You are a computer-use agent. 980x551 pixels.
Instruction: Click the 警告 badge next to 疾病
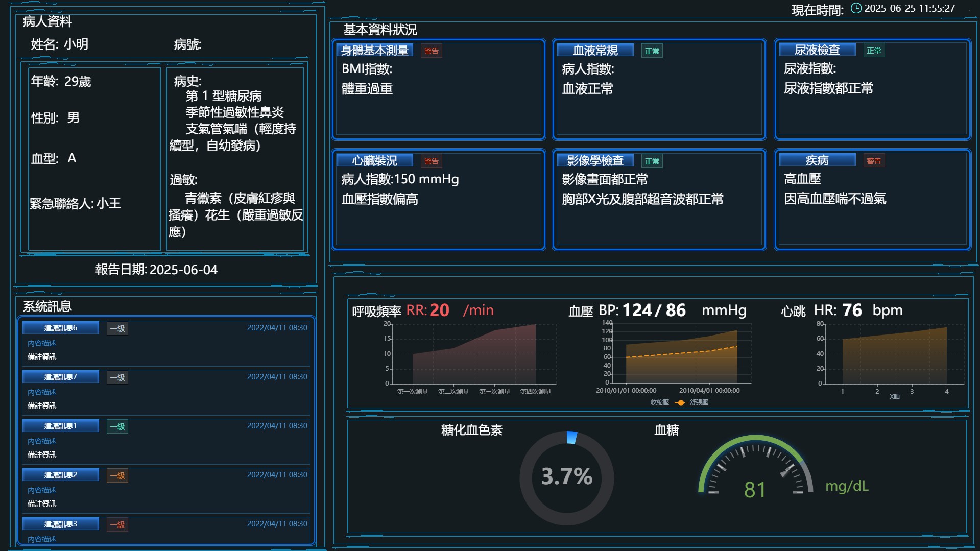[874, 161]
